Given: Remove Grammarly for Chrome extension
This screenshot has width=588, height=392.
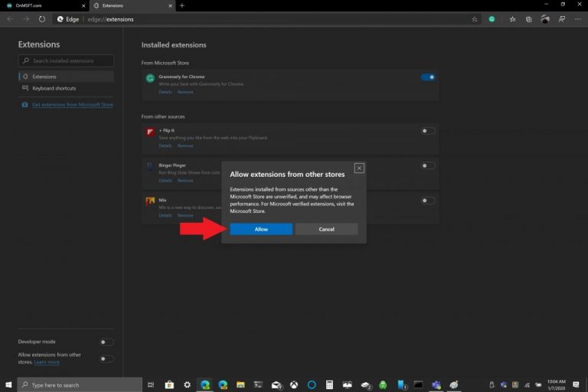Looking at the screenshot, I should point(185,92).
